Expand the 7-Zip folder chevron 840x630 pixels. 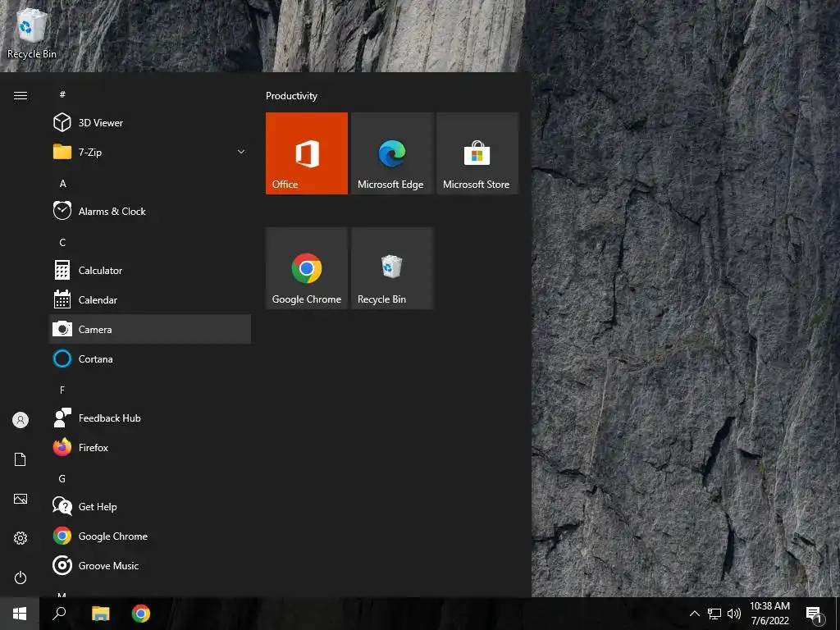[241, 152]
